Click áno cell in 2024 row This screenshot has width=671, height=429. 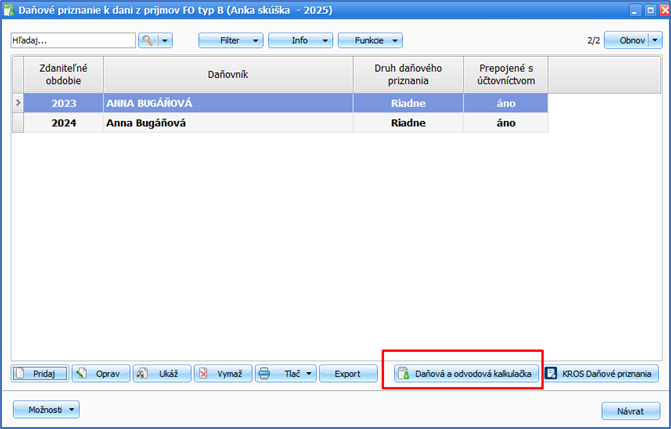(x=506, y=123)
